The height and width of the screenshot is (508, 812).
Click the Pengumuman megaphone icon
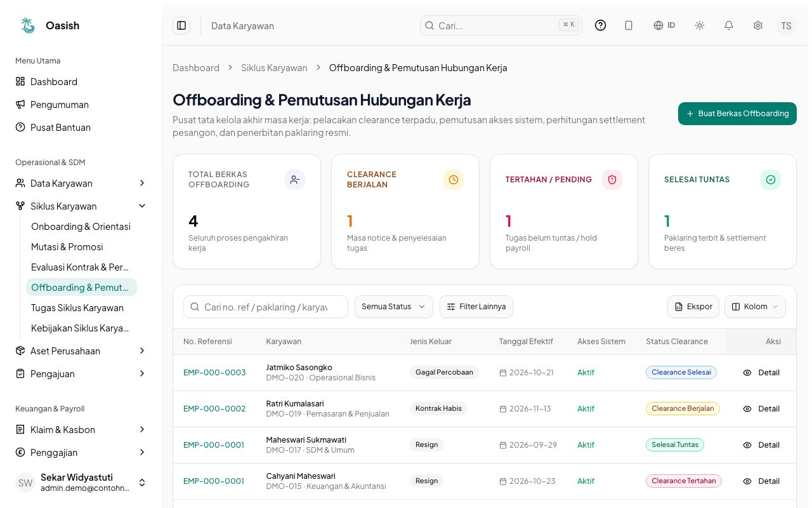[20, 104]
